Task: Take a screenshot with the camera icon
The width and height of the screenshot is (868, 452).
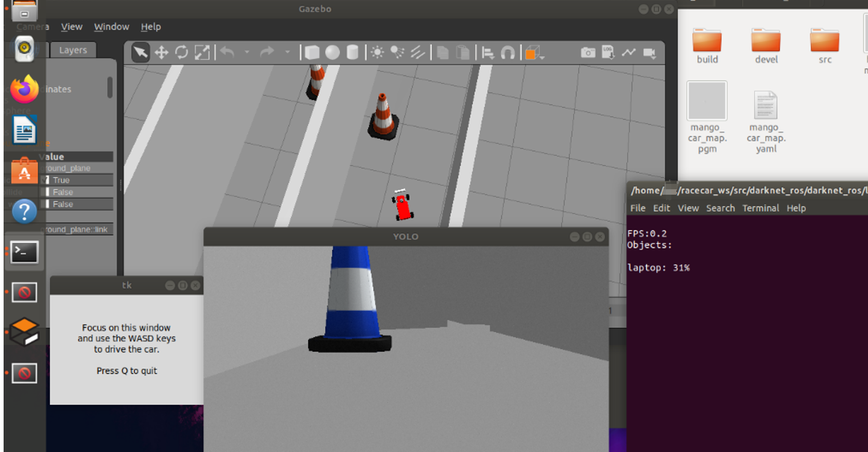Action: 587,53
